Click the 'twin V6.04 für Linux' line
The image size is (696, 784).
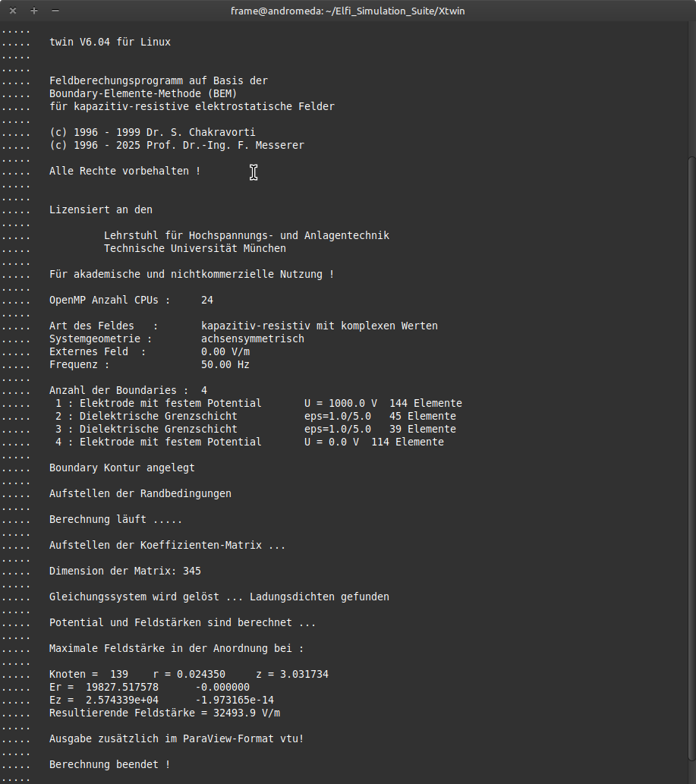[x=110, y=42]
